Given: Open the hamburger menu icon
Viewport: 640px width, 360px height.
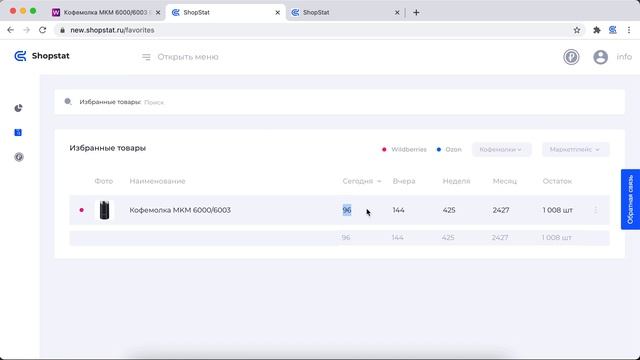Looking at the screenshot, I should (x=146, y=57).
